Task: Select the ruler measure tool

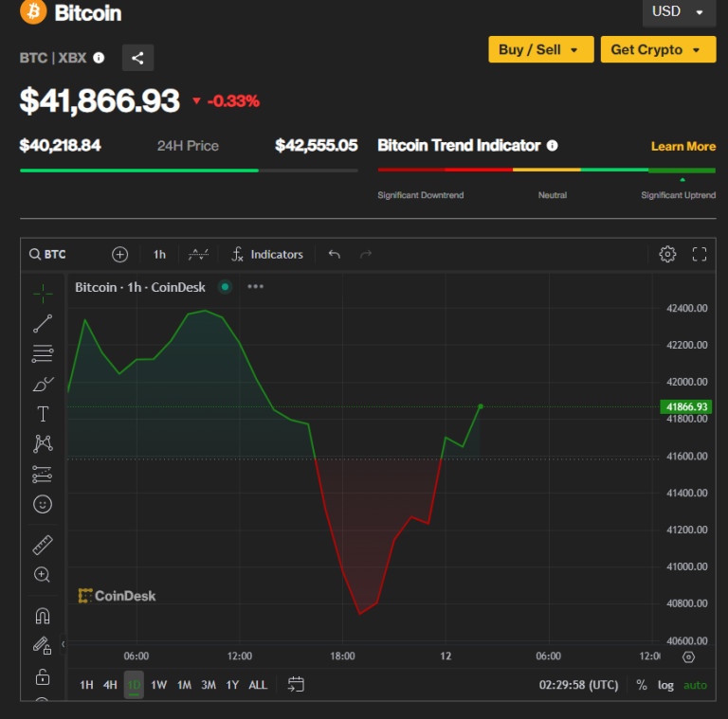Action: (x=43, y=546)
